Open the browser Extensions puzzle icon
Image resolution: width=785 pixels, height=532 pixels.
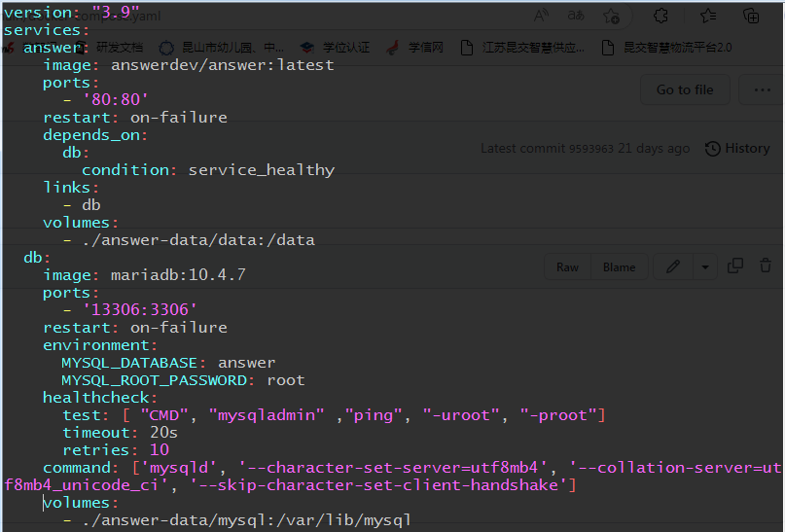click(660, 16)
